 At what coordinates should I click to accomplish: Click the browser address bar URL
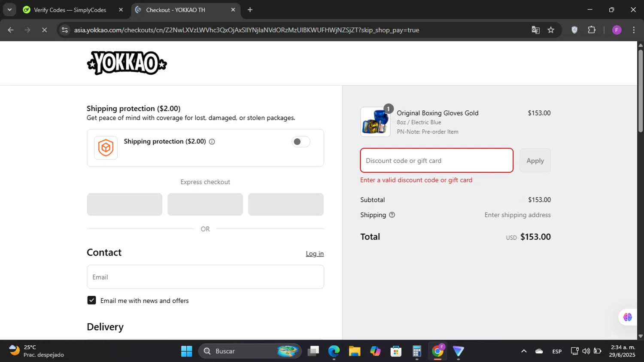pos(246,30)
